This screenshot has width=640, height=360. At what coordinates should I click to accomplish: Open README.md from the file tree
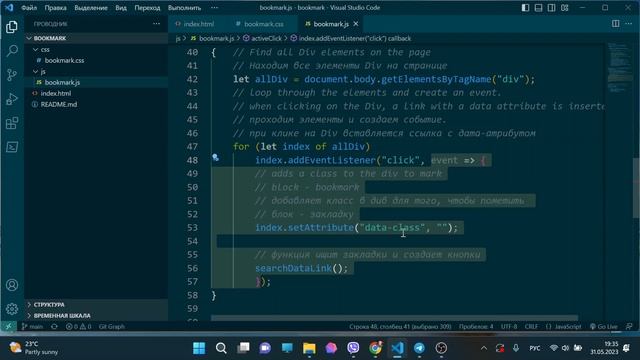(x=58, y=104)
